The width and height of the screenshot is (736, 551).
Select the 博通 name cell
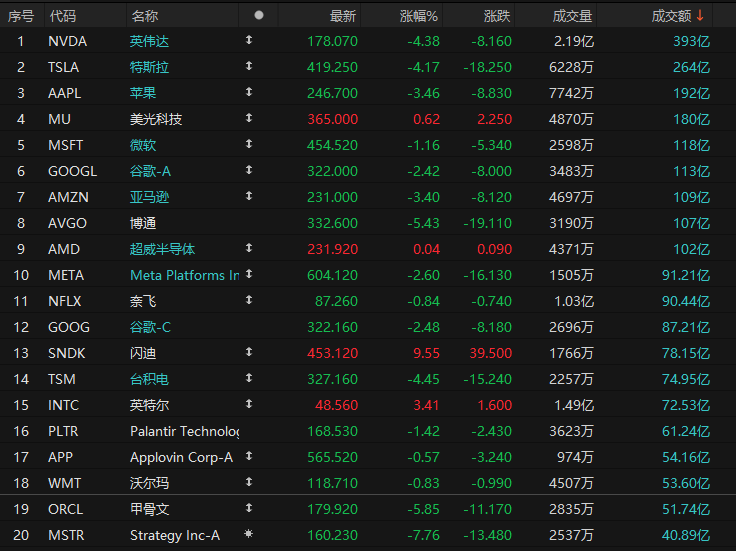tap(143, 223)
